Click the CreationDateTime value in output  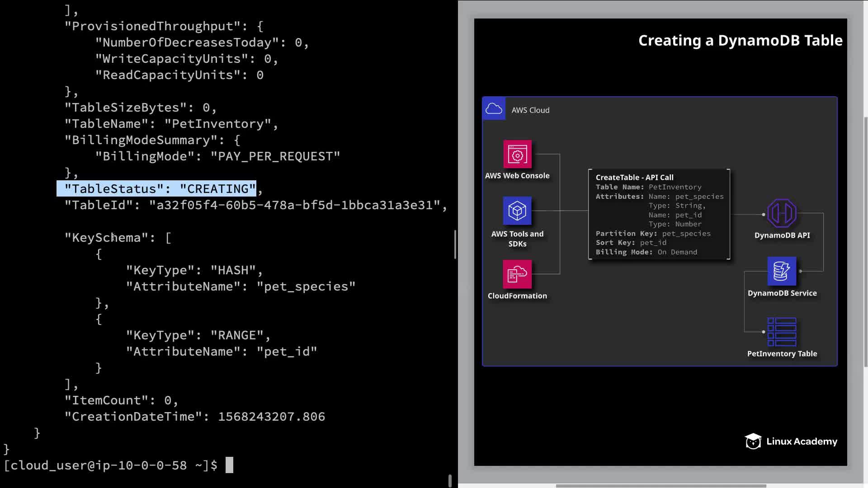[x=271, y=417]
